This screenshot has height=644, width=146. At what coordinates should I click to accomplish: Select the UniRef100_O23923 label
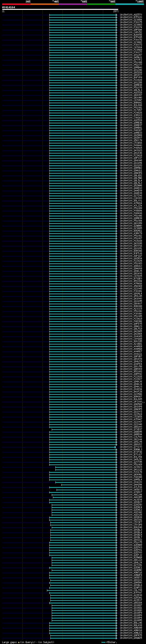pos(131,467)
